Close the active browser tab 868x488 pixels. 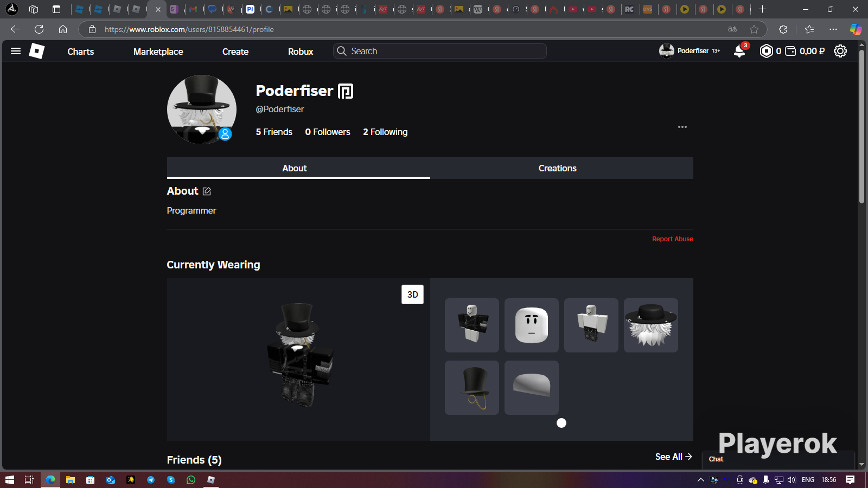158,9
